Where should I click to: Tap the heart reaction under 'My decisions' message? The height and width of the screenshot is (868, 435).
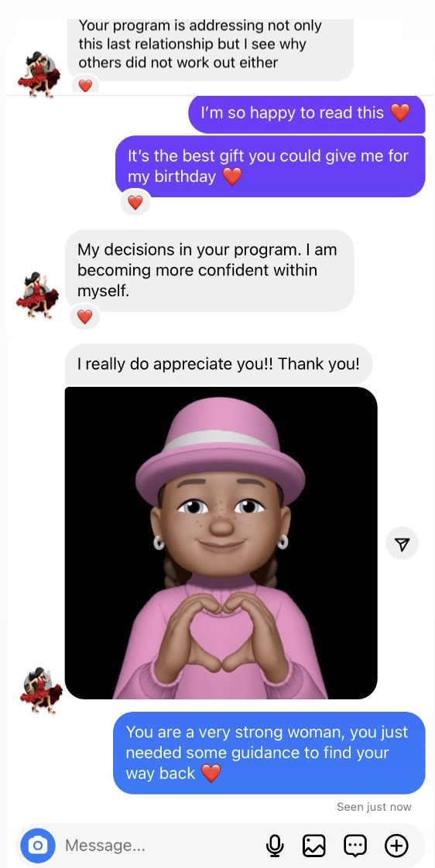[x=84, y=316]
